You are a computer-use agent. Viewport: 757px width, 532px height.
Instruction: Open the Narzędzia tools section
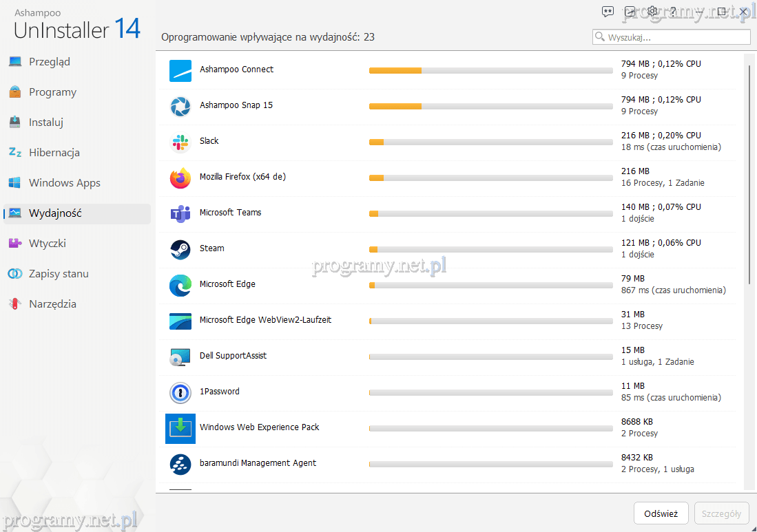(52, 304)
